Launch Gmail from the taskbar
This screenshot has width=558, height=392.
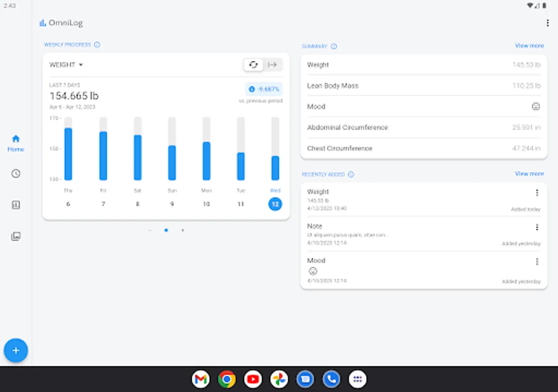[x=201, y=379]
